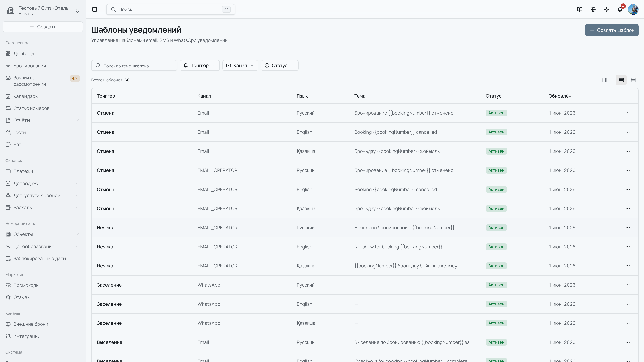The height and width of the screenshot is (362, 644).
Task: Click the Создать шаблон button
Action: (612, 30)
